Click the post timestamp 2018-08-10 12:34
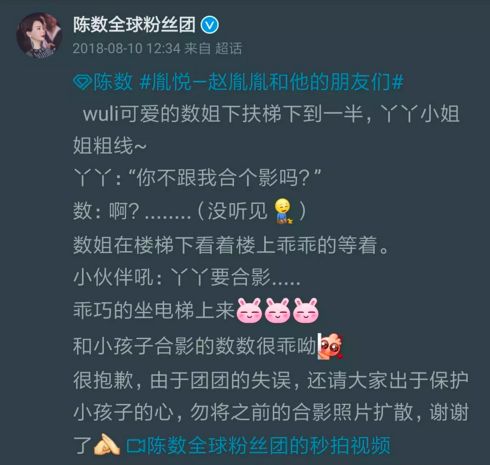The image size is (490, 465). 127,49
